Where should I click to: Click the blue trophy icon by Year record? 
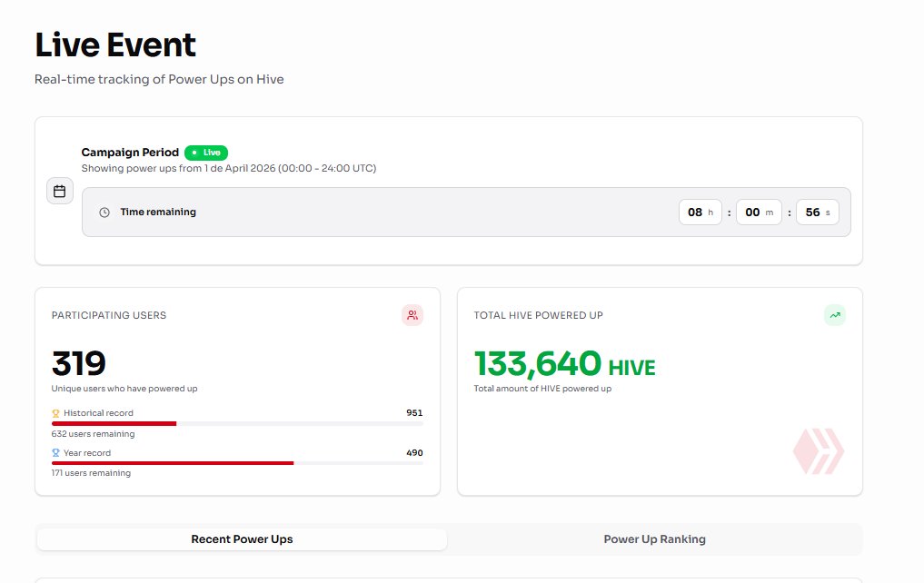click(x=56, y=453)
